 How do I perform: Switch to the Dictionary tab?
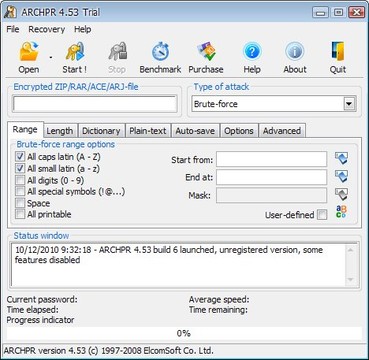click(101, 131)
